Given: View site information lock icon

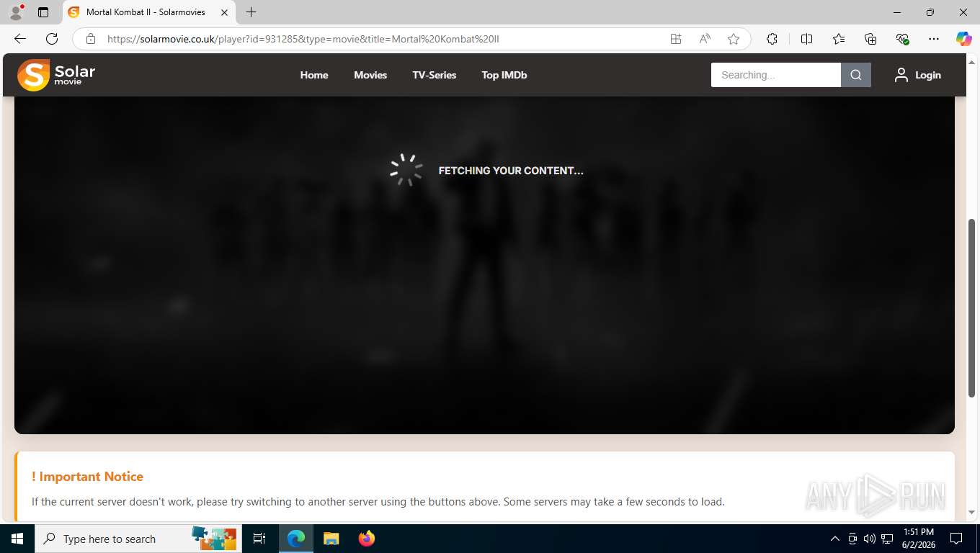Looking at the screenshot, I should click(x=91, y=39).
